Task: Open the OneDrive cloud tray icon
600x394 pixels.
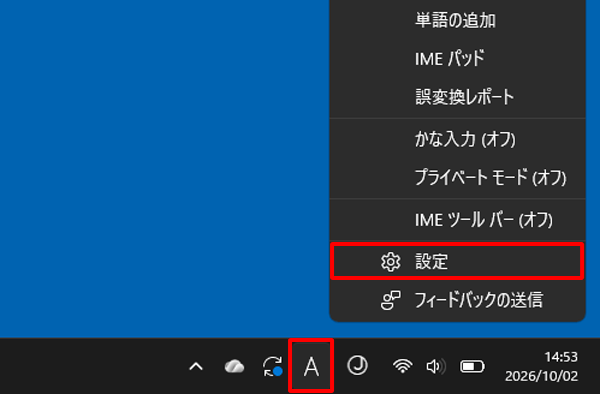Action: coord(234,366)
